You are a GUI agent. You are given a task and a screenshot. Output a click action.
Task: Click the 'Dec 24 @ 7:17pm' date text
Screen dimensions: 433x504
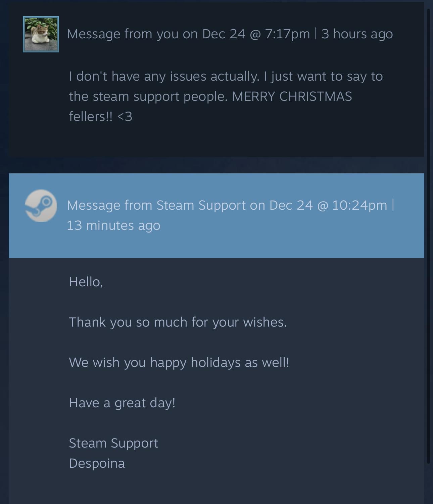256,34
